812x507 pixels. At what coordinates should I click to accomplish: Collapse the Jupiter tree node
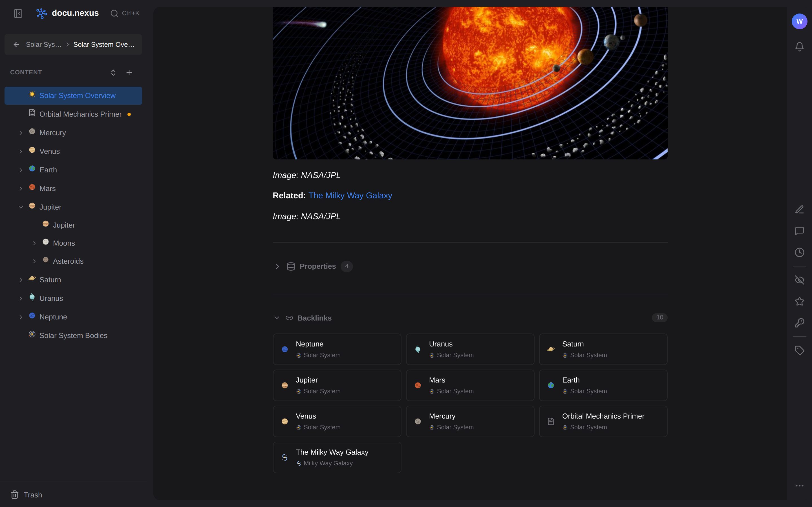(21, 207)
